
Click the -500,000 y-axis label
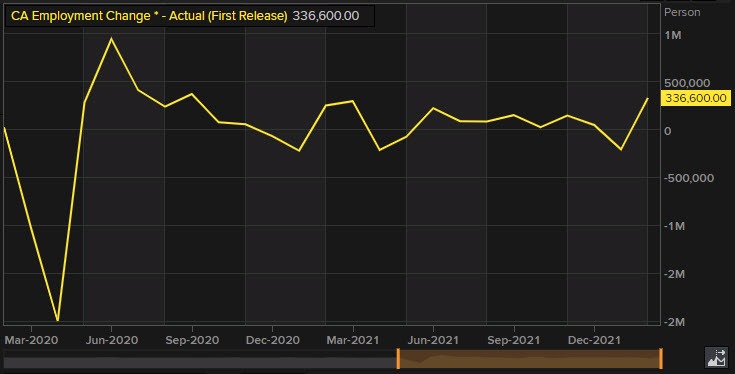coord(689,178)
